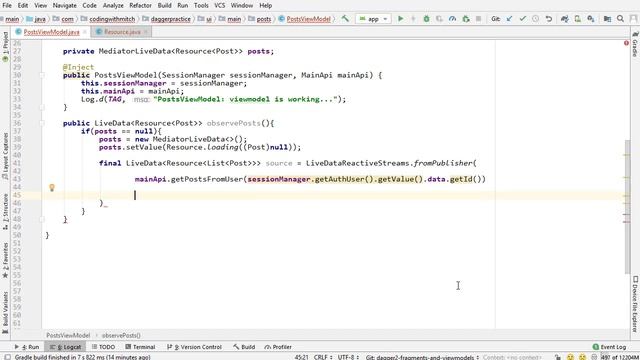Open the Version Control tool window
Image resolution: width=640 pixels, height=360 pixels.
(x=194, y=347)
